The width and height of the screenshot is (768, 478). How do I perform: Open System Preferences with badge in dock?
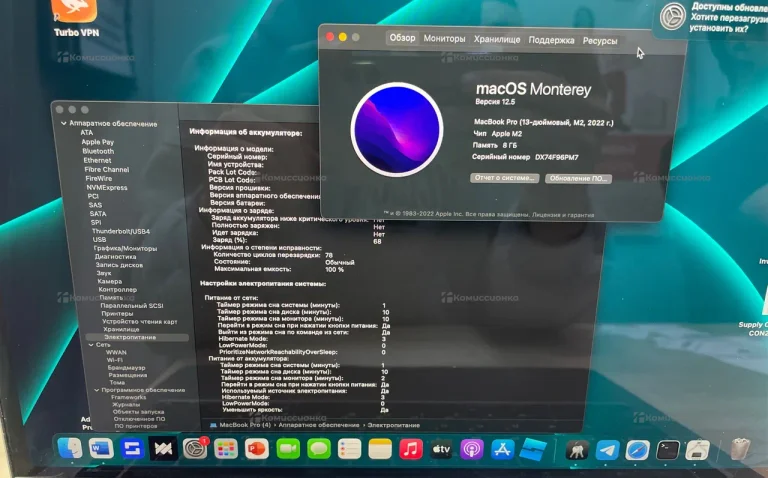(x=195, y=449)
